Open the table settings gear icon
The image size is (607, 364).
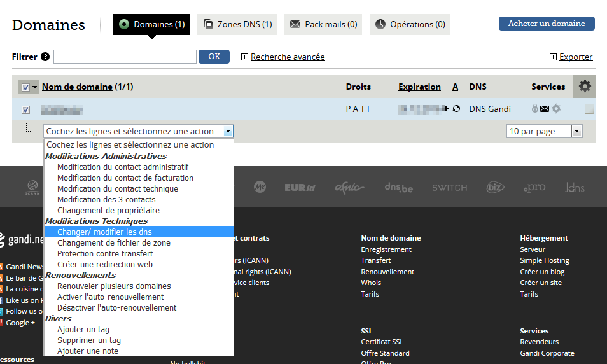(x=584, y=87)
